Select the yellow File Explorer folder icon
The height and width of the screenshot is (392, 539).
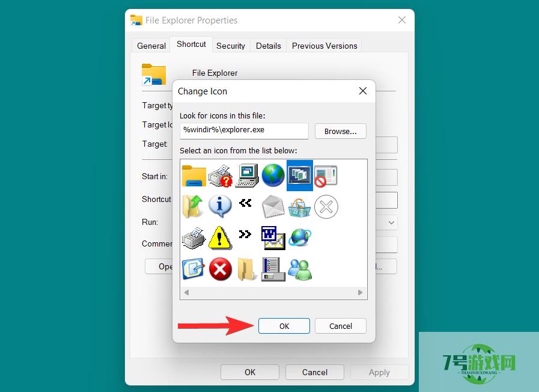tap(194, 176)
